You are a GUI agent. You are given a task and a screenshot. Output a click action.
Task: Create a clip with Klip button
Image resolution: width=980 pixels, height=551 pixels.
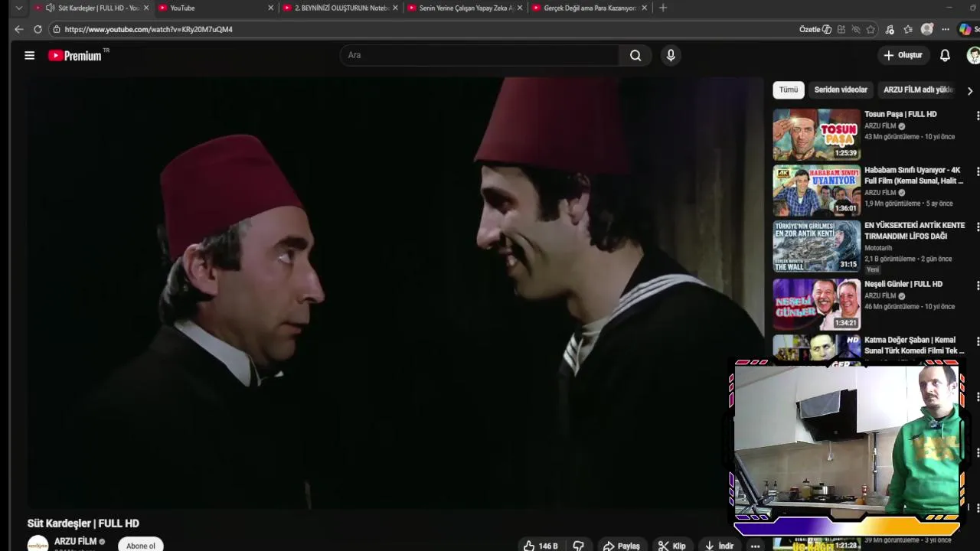pos(672,546)
